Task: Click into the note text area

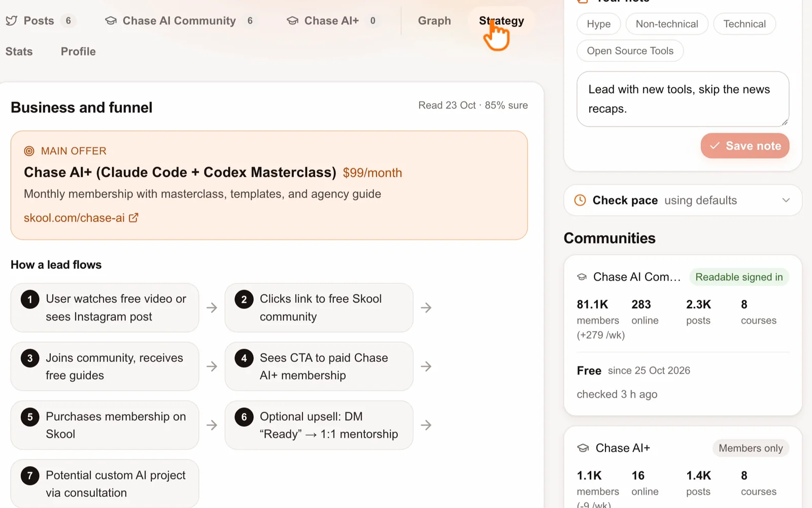Action: point(683,99)
